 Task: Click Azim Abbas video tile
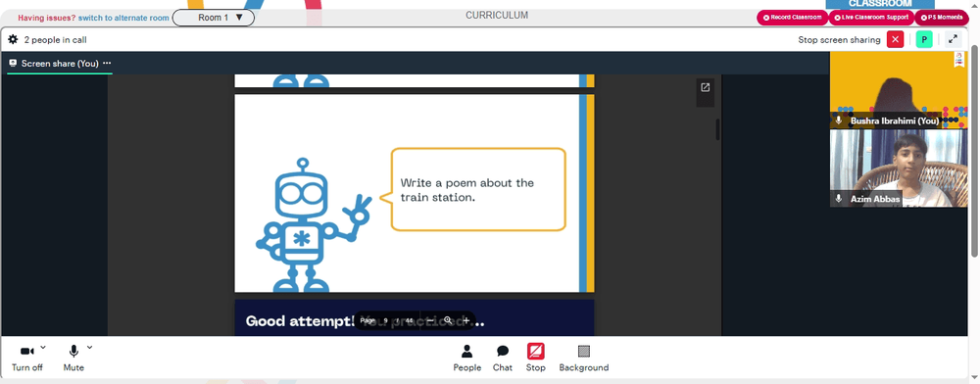tap(898, 168)
